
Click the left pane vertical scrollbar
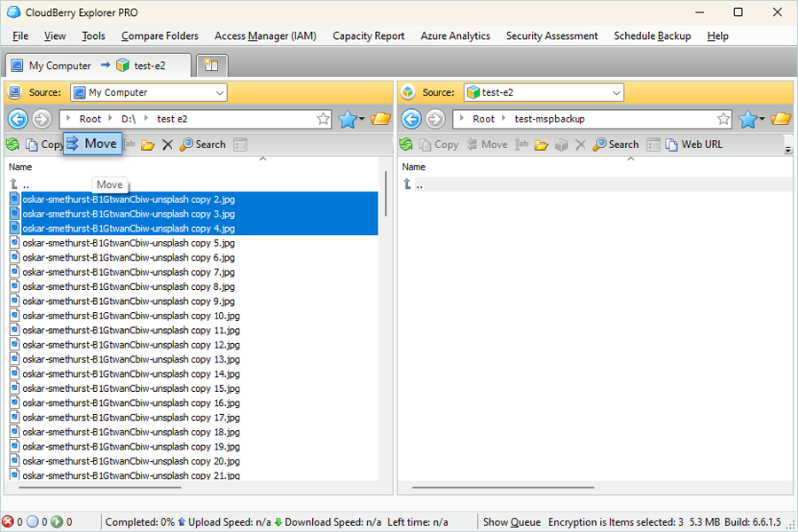click(386, 194)
